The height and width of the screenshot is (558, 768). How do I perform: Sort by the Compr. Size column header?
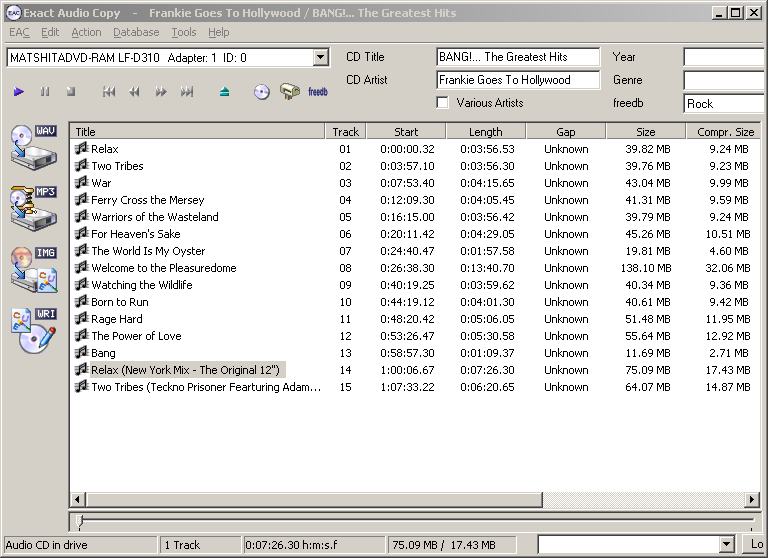point(723,131)
